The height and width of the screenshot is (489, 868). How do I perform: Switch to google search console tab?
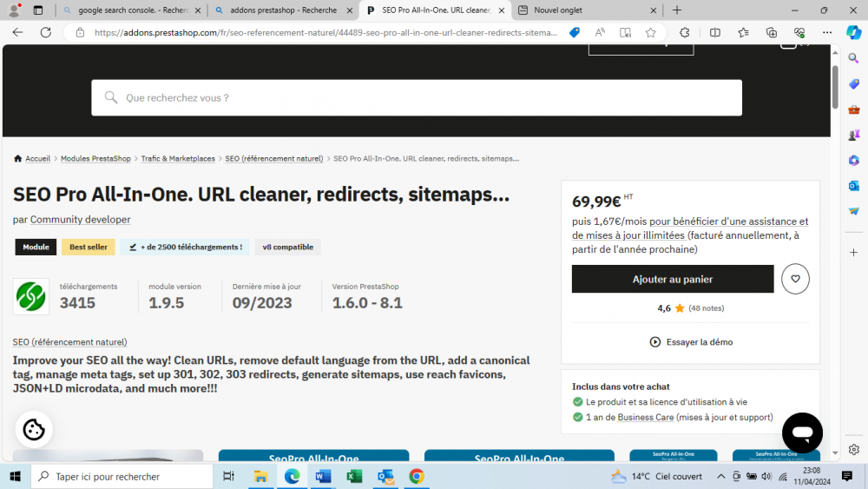(x=132, y=10)
